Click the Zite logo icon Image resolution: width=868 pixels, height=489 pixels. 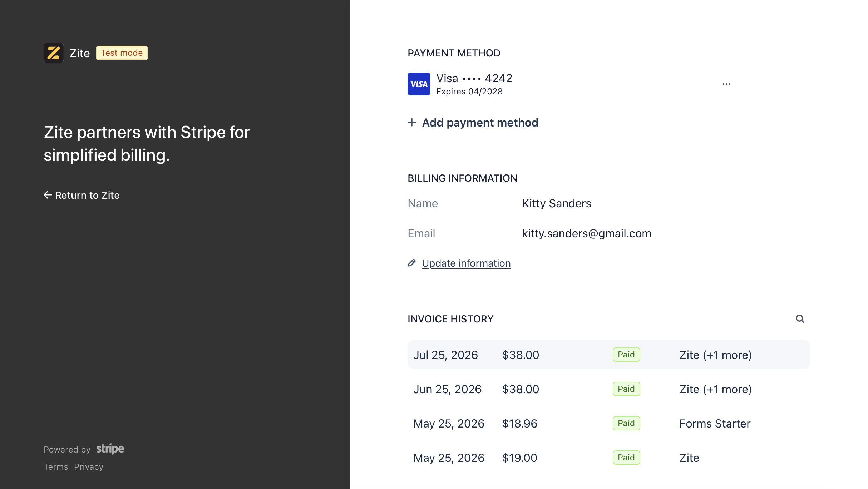[54, 53]
